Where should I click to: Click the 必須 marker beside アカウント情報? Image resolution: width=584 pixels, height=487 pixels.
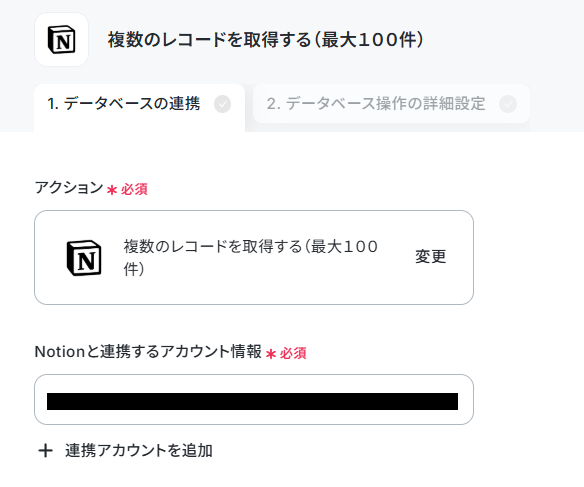pyautogui.click(x=293, y=353)
